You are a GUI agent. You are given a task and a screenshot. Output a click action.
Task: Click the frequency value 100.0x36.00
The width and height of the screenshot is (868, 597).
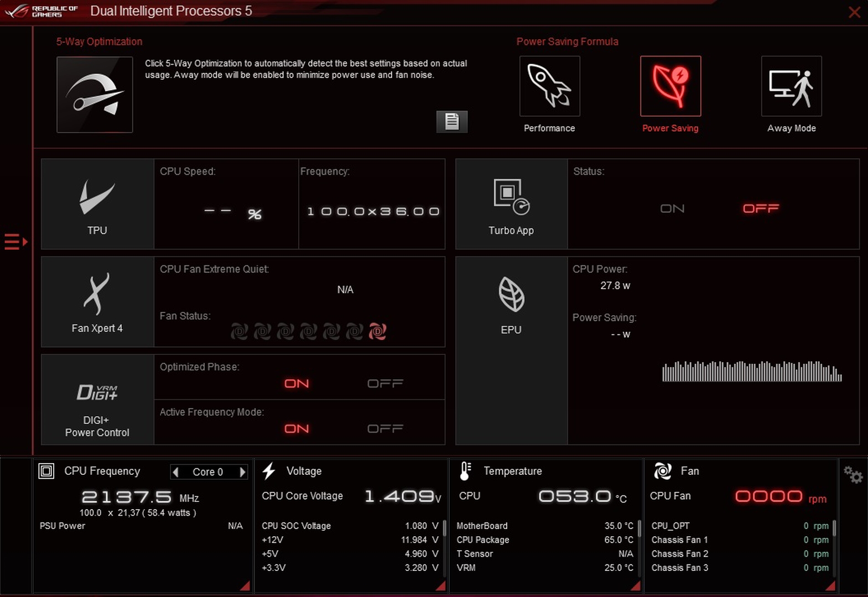[x=373, y=211]
